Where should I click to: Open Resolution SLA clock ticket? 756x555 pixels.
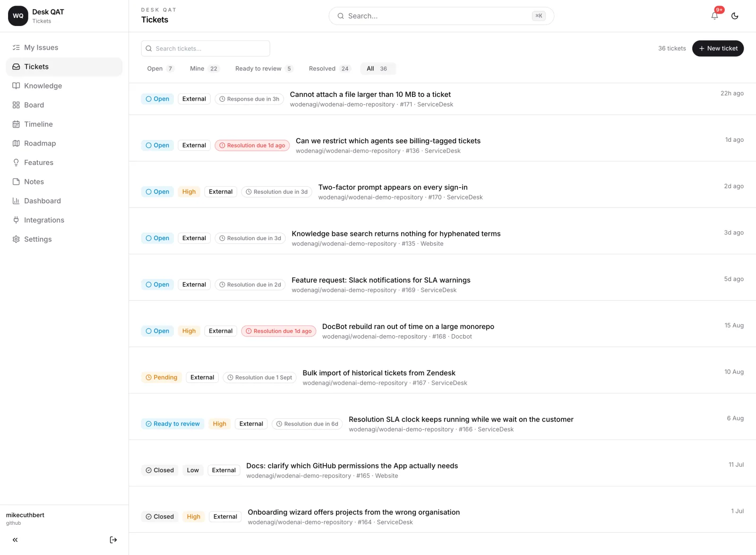pyautogui.click(x=461, y=419)
